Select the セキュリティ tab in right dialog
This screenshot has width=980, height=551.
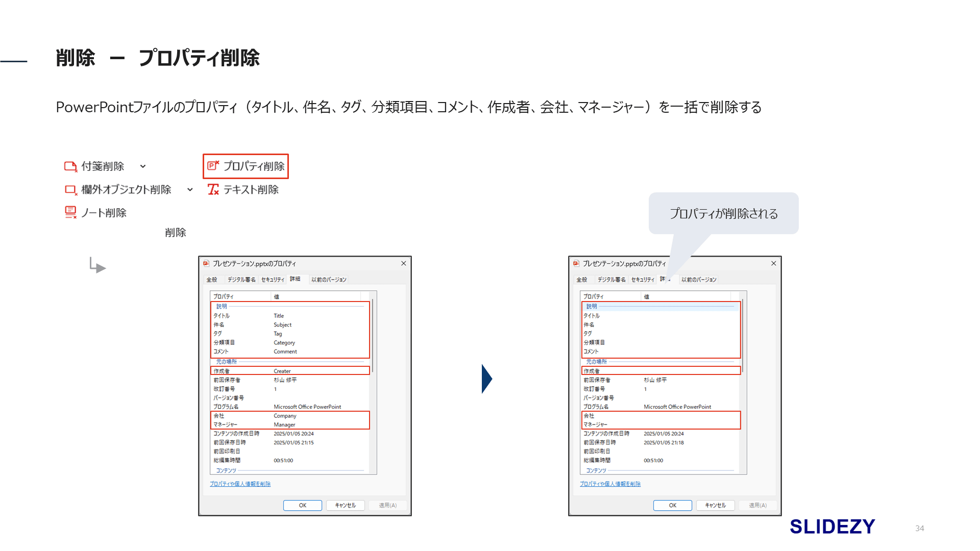[643, 280]
